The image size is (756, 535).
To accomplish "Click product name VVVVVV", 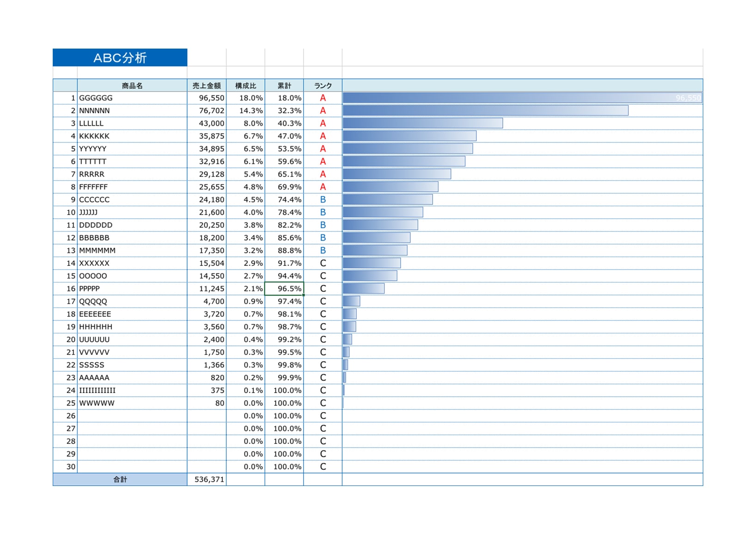I will click(x=94, y=352).
